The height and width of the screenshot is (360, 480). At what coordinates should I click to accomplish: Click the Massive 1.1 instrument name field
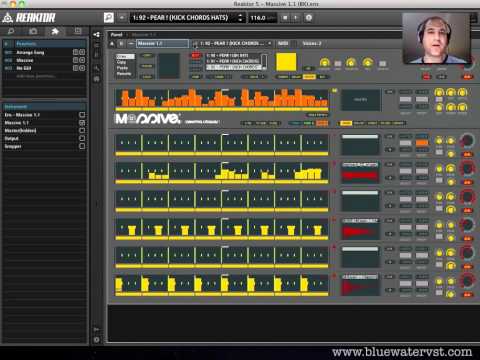[x=162, y=44]
